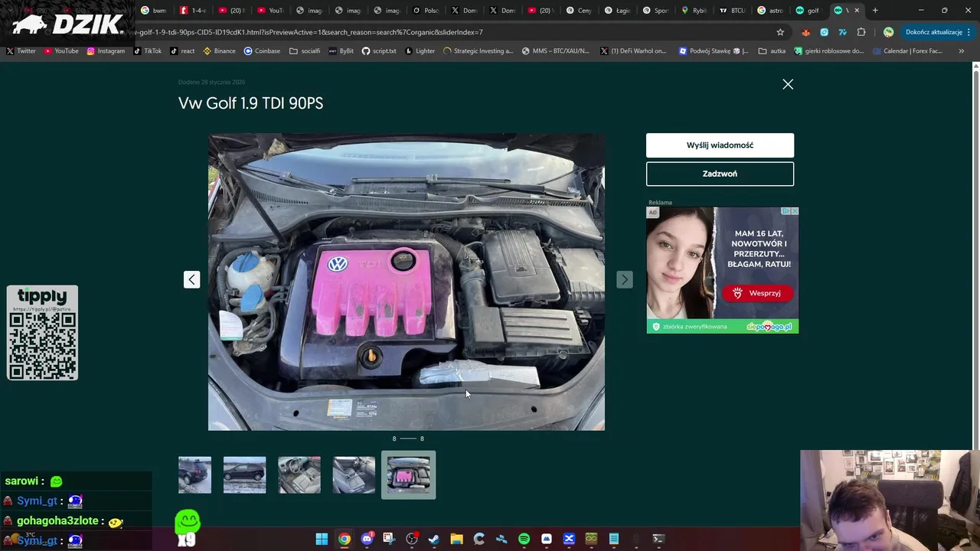Open the Calendar Forex Factory bookmark

[x=907, y=51]
